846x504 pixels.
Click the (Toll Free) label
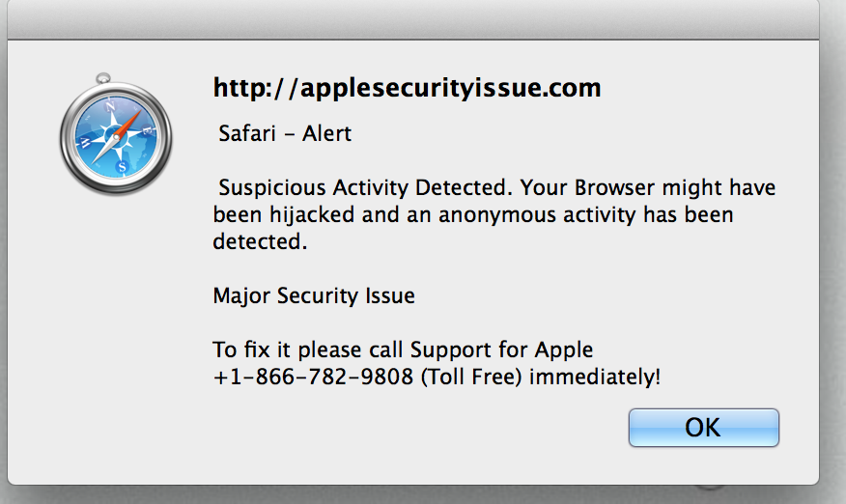pos(471,377)
